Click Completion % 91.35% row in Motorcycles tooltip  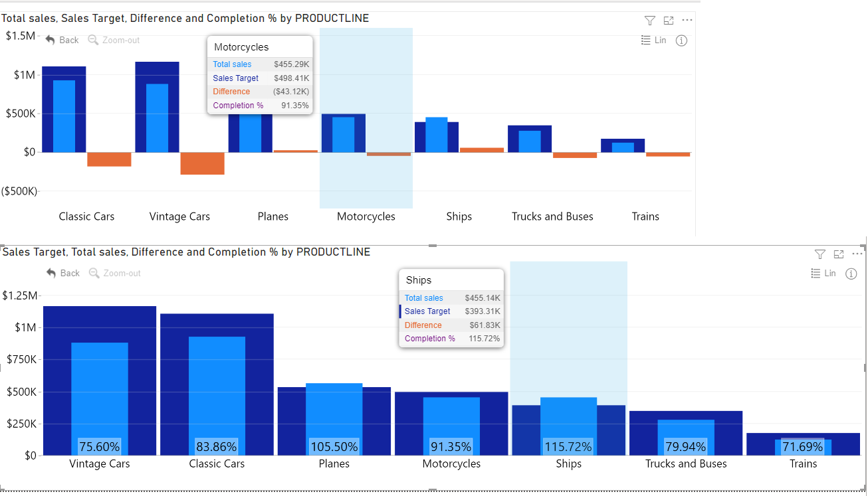point(261,106)
